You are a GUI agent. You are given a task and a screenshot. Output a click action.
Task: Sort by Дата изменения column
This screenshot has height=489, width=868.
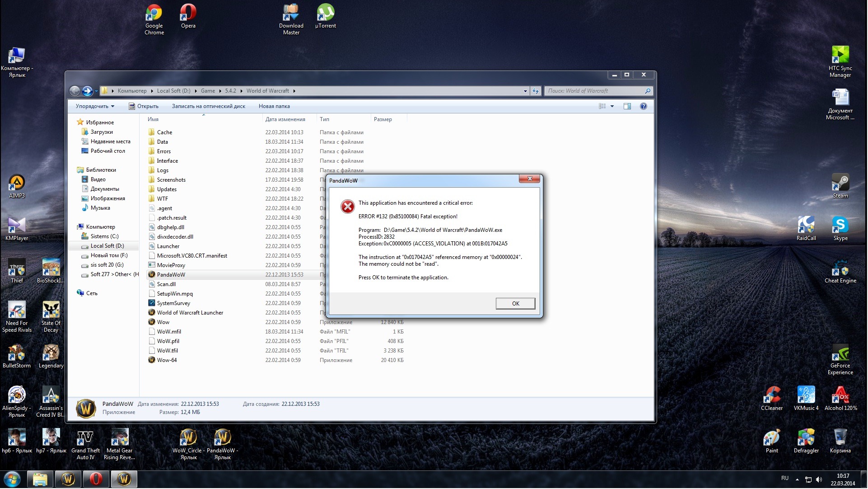285,119
